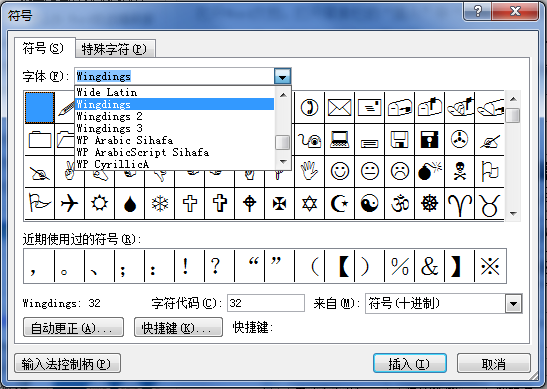Click the 字符代码 input field

pyautogui.click(x=266, y=303)
